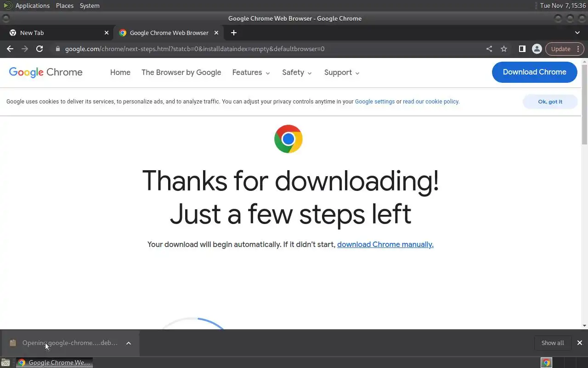
Task: Share this page using the share icon
Action: click(489, 49)
